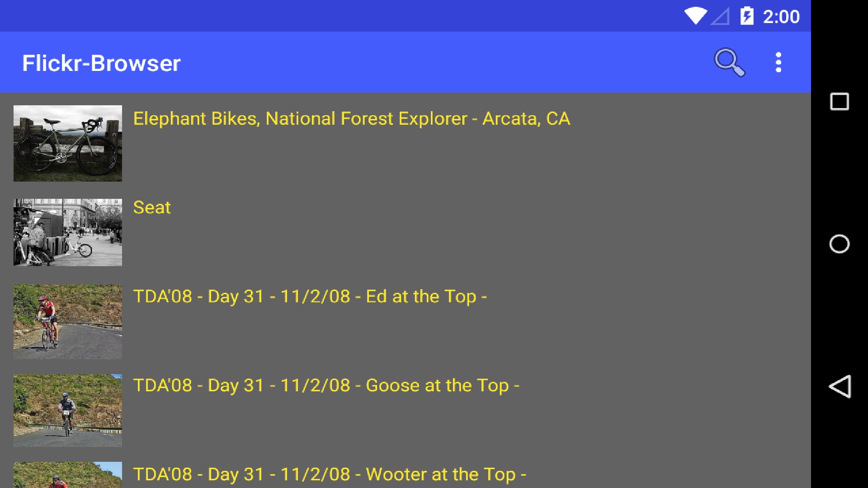Open the Seat street photo thumbnail
This screenshot has height=488, width=868.
pyautogui.click(x=68, y=232)
